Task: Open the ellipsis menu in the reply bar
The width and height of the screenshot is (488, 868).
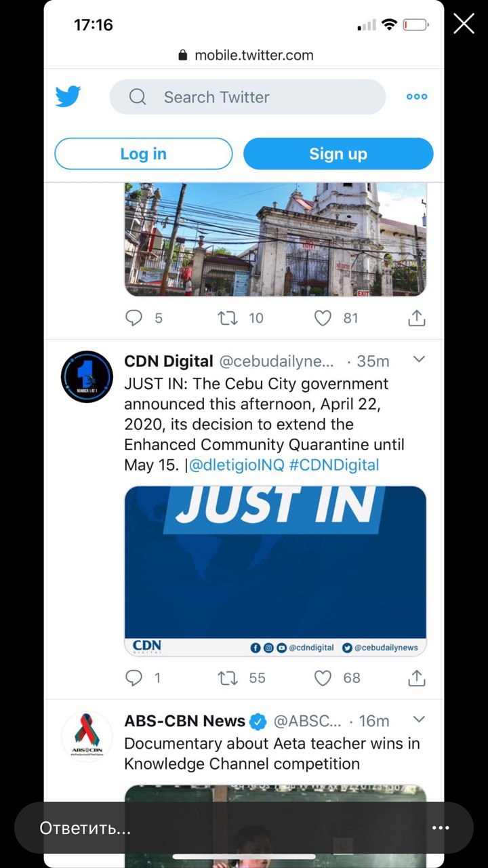Action: coord(441,828)
